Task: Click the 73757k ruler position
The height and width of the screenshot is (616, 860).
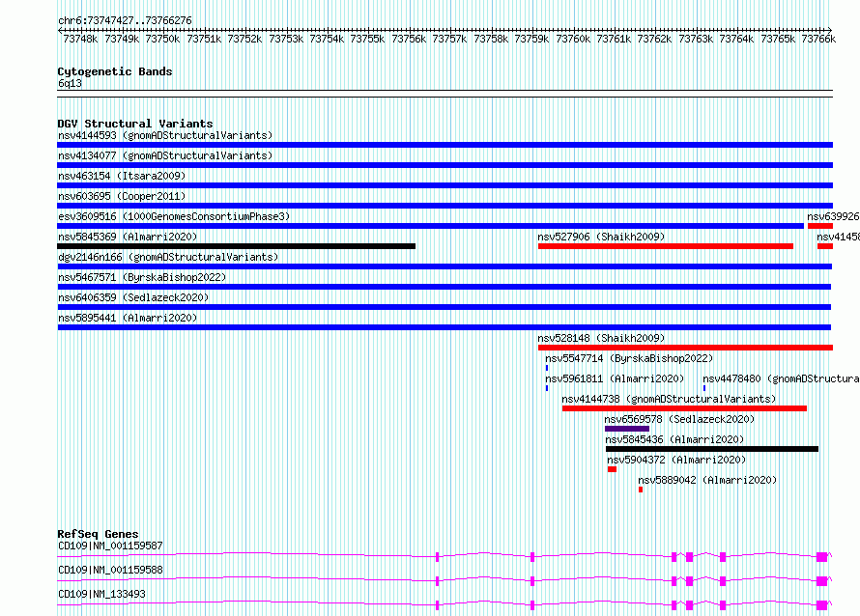Action: click(x=449, y=39)
